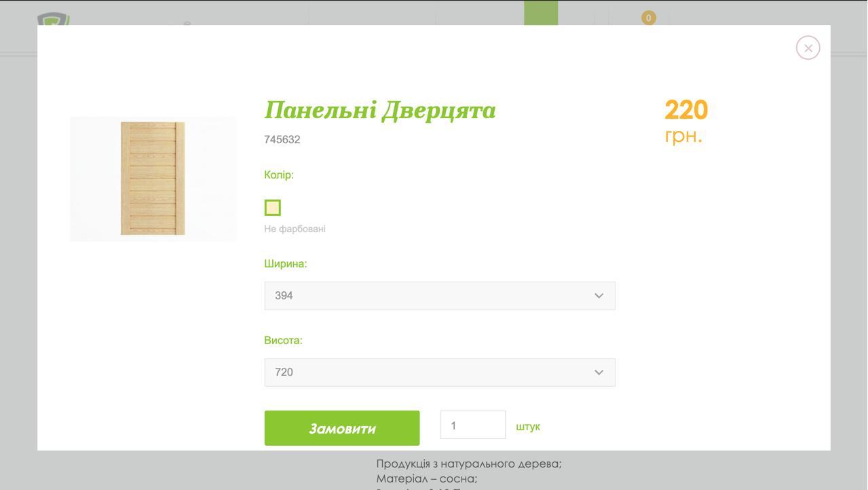Click the Ширина: field label
Image resolution: width=868 pixels, height=490 pixels.
pyautogui.click(x=285, y=264)
